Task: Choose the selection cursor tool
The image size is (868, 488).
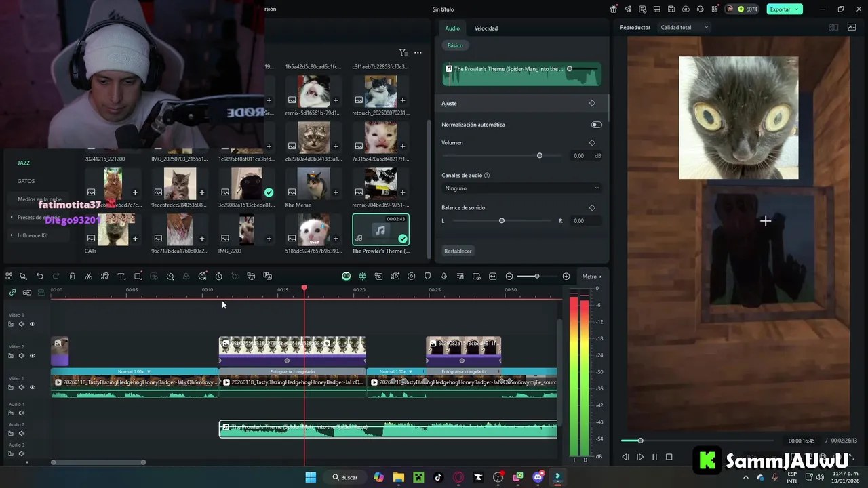Action: [x=23, y=277]
